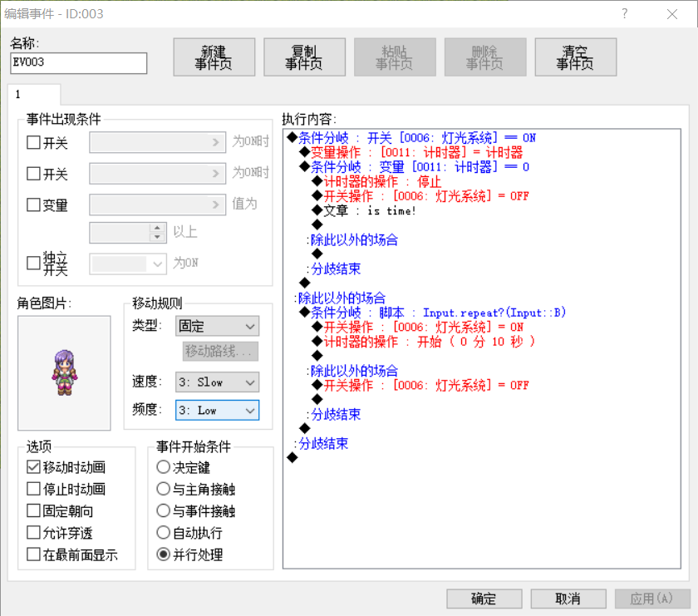Check 在最前面显示 option
This screenshot has height=616, width=698.
coord(33,554)
